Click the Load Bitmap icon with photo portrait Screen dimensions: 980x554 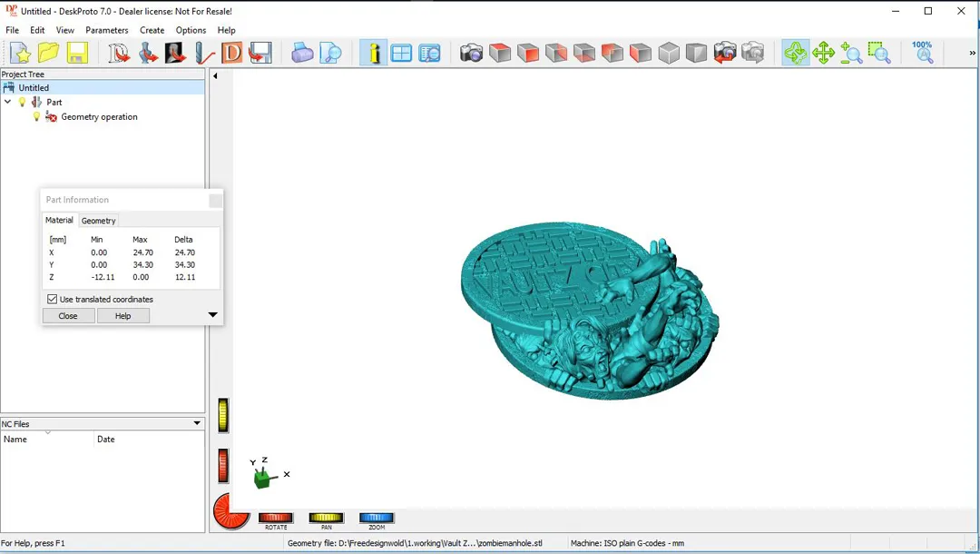(176, 54)
